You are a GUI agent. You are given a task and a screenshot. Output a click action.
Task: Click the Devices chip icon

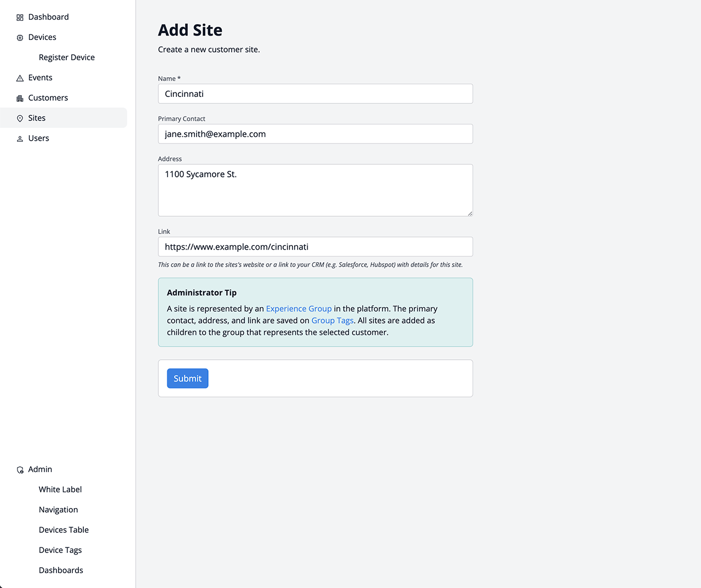click(x=20, y=38)
